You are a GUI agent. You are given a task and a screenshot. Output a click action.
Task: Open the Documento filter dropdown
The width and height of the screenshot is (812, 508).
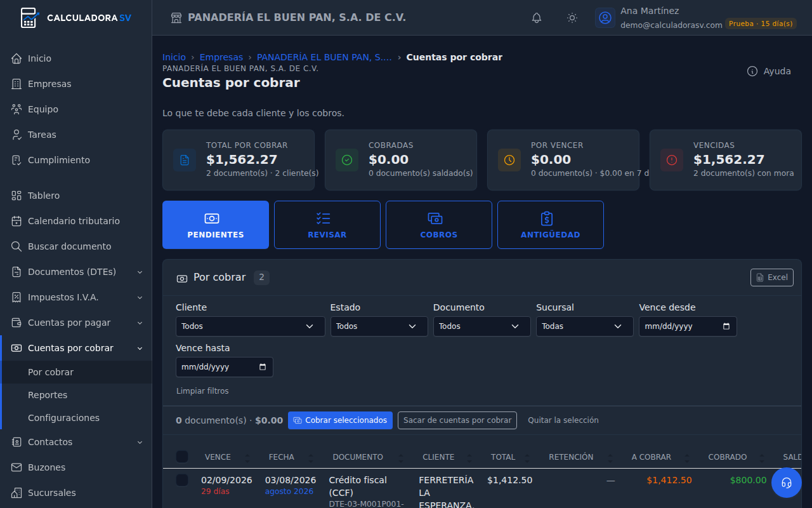482,326
